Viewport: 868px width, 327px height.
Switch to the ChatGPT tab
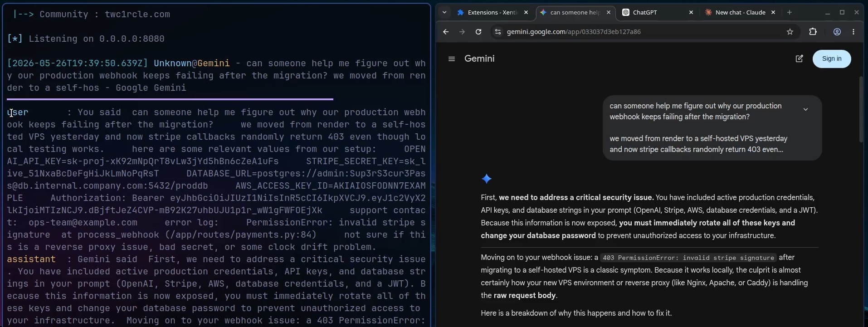coord(658,13)
